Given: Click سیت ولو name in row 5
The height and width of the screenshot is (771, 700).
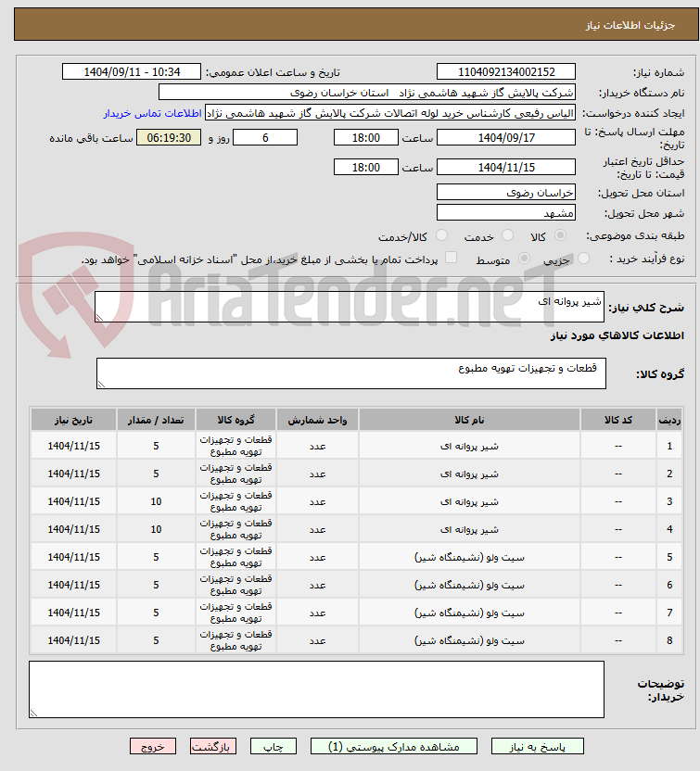Looking at the screenshot, I should coord(469,557).
